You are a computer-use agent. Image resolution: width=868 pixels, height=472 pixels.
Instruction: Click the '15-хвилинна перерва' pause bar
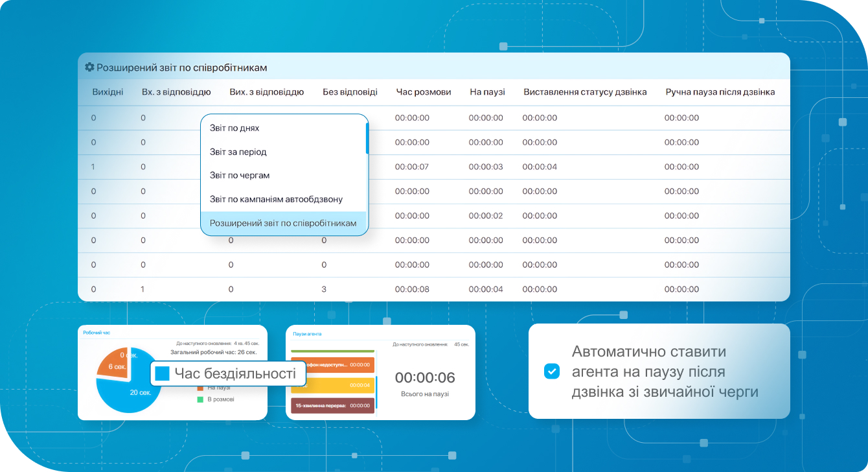point(332,406)
